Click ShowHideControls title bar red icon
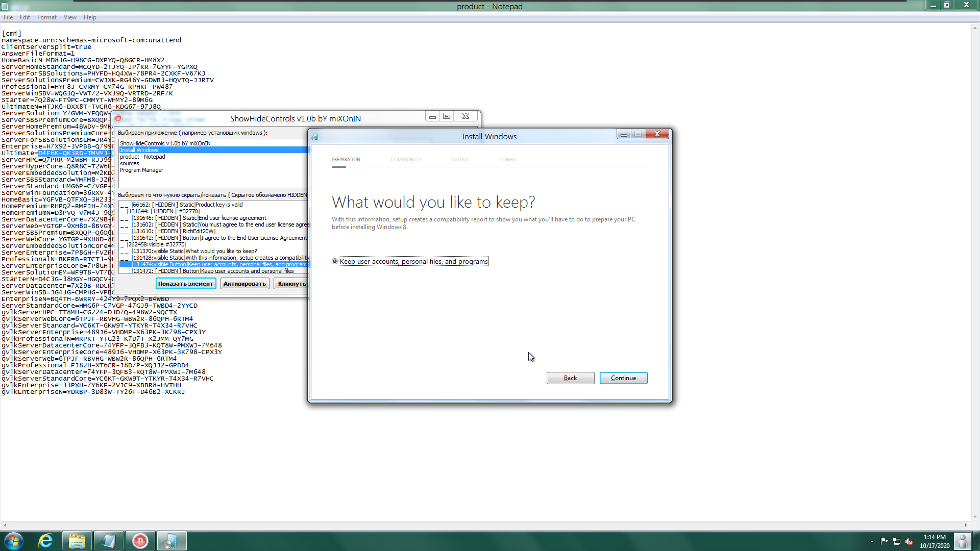The image size is (980, 551). [118, 118]
